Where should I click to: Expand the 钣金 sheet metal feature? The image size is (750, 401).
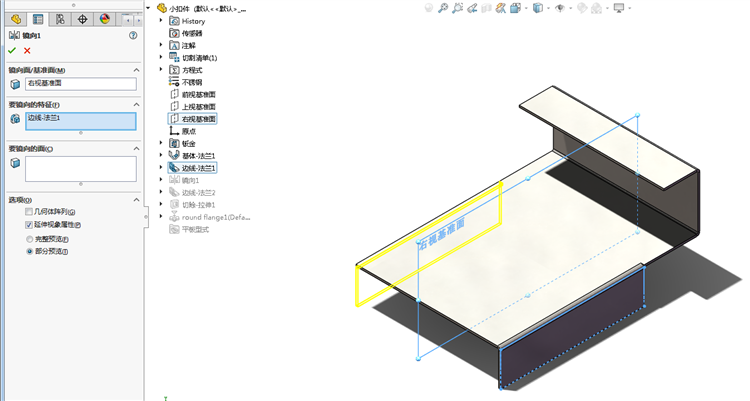[161, 143]
